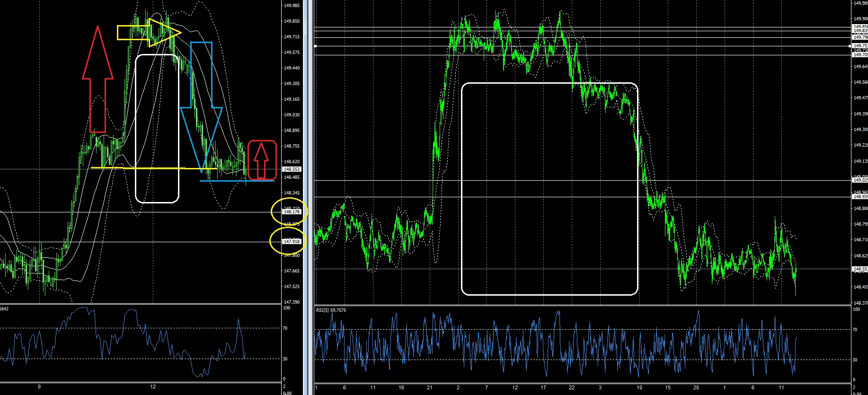Click the 148.553 current price label

(292, 169)
